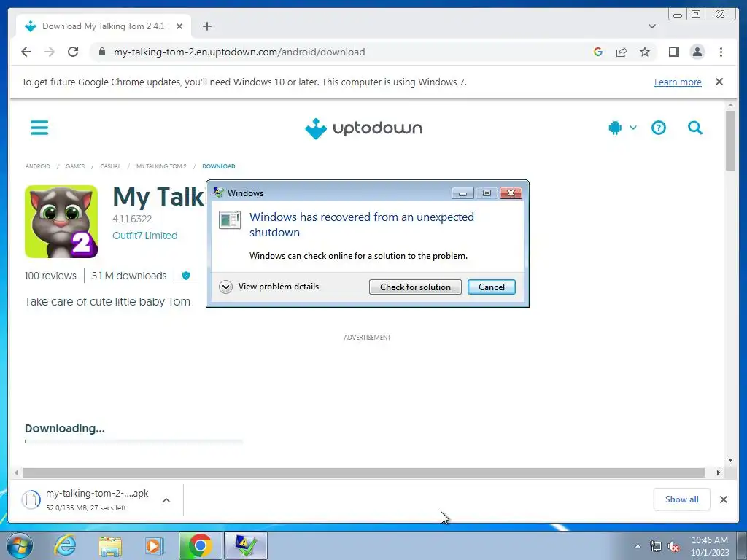Bookmark this page with star
This screenshot has height=560, width=747.
click(x=645, y=52)
